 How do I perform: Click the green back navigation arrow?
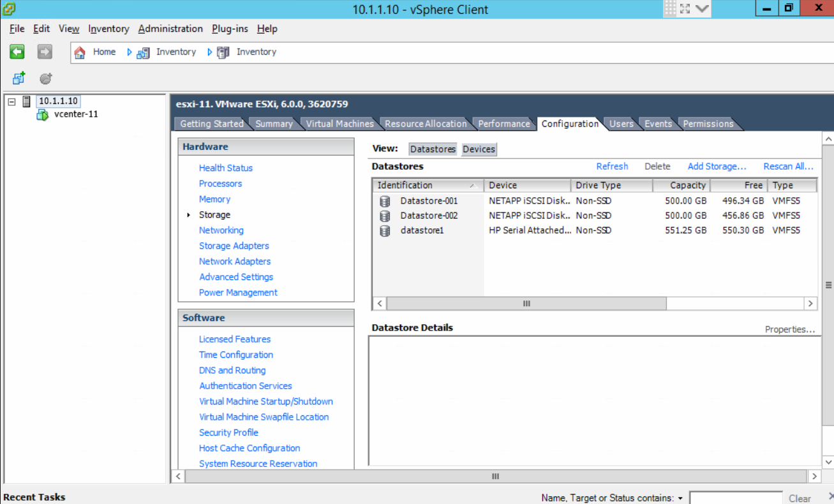point(17,52)
